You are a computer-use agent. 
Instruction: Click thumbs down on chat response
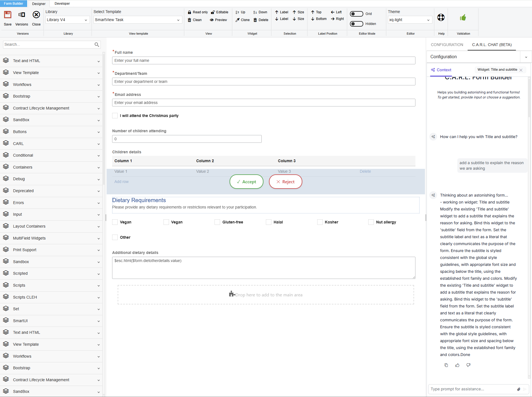click(468, 365)
